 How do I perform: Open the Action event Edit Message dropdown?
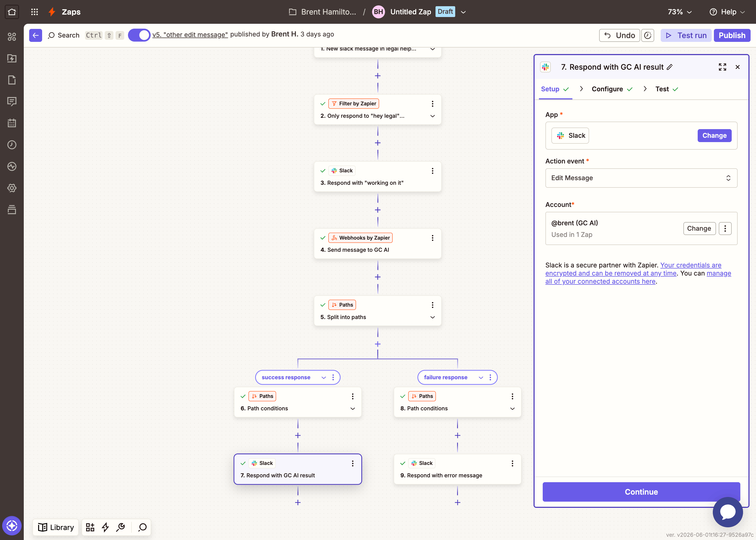pos(641,178)
